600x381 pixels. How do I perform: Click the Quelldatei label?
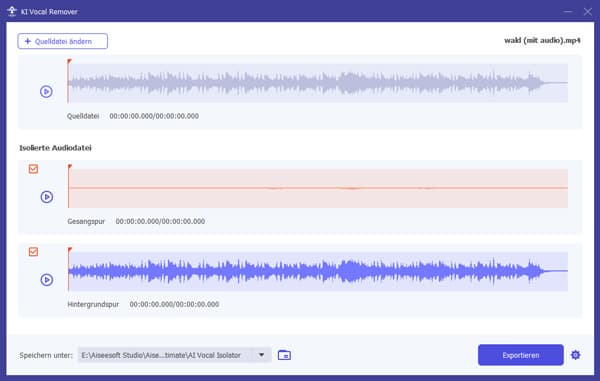click(x=83, y=116)
